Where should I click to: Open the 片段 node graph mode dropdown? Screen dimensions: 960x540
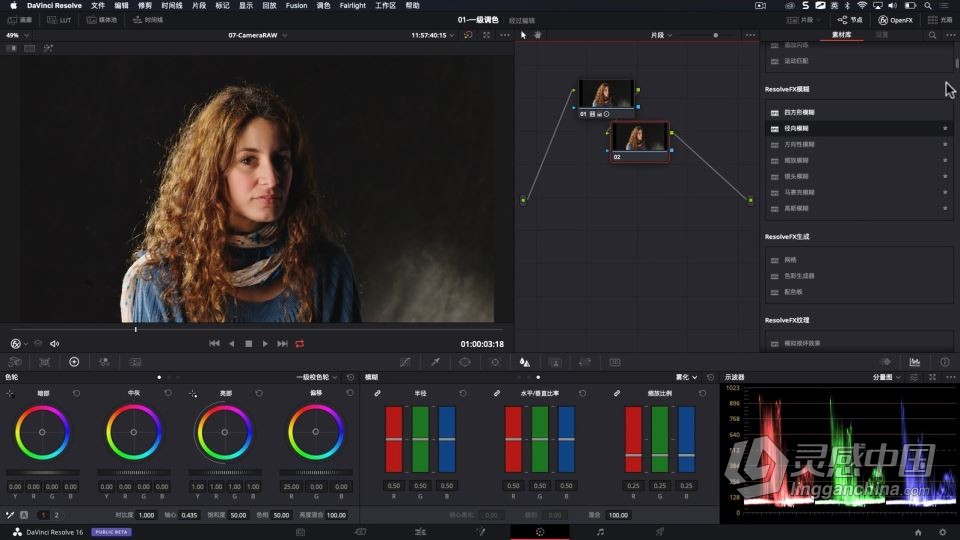[x=661, y=35]
